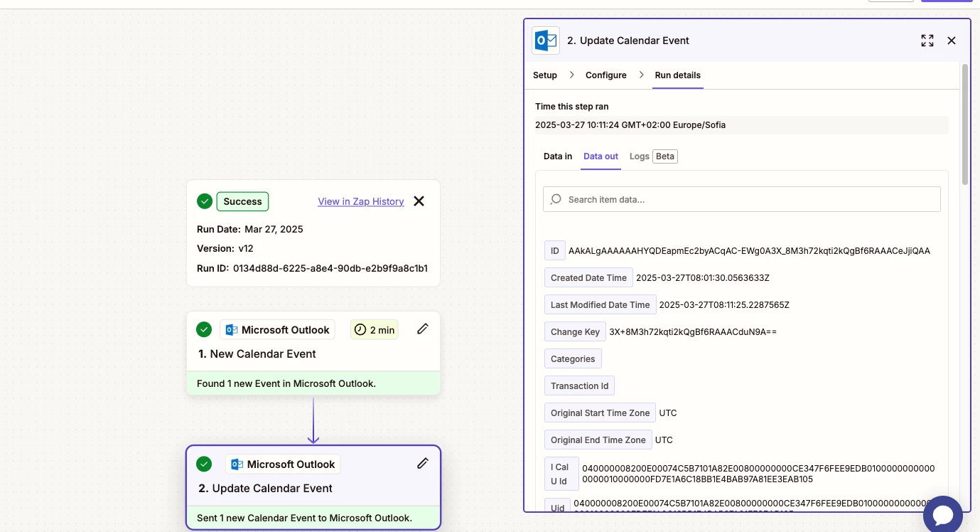
Task: Open View in Zap History link
Action: click(361, 201)
